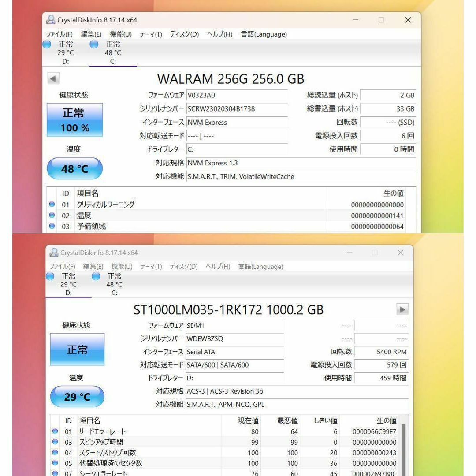Open 言語(Language) menu in bottom ST1000LM035 window
The height and width of the screenshot is (476, 476).
(x=260, y=267)
